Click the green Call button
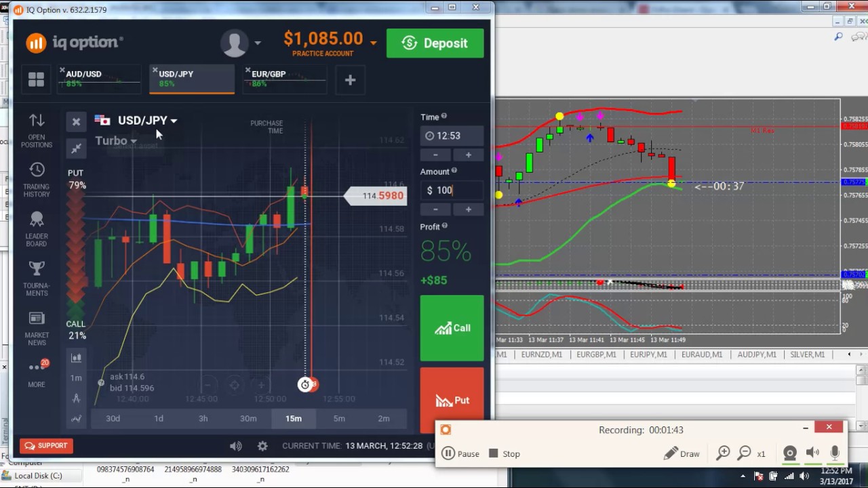Image resolution: width=868 pixels, height=488 pixels. (x=452, y=328)
